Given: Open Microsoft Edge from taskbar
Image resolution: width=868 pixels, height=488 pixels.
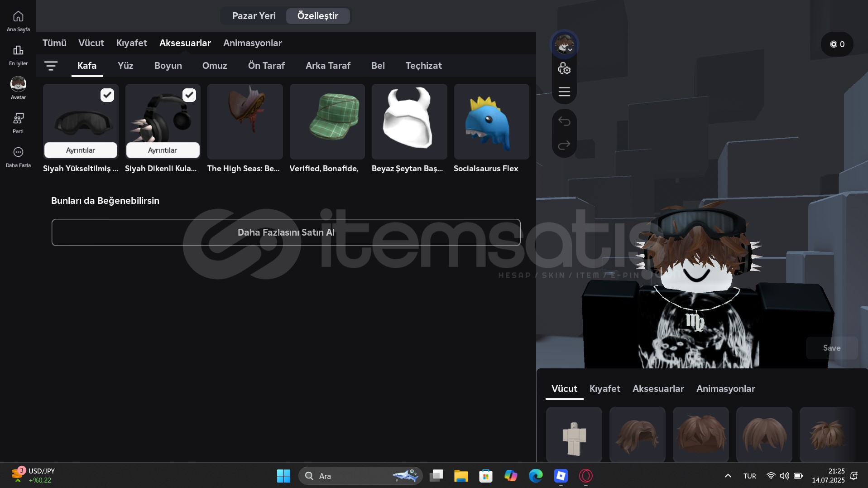Looking at the screenshot, I should pos(536,476).
